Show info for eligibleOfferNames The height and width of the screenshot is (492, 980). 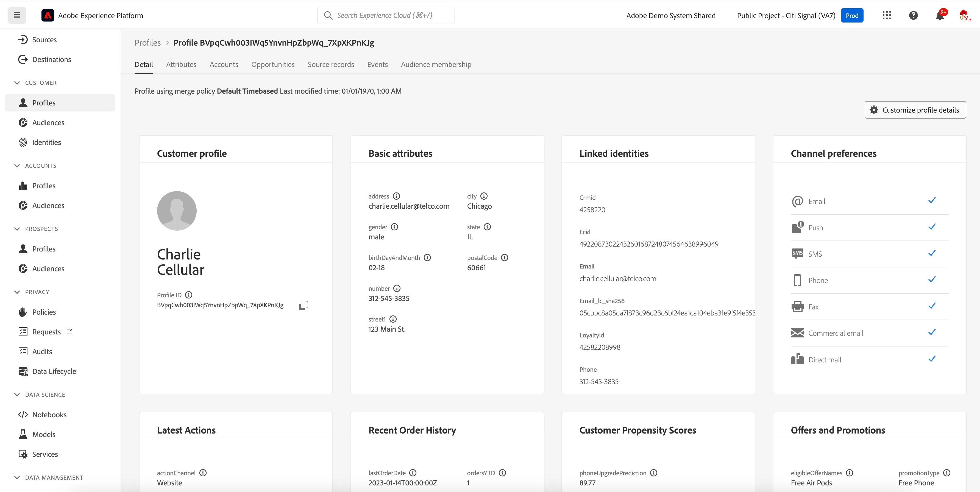850,473
